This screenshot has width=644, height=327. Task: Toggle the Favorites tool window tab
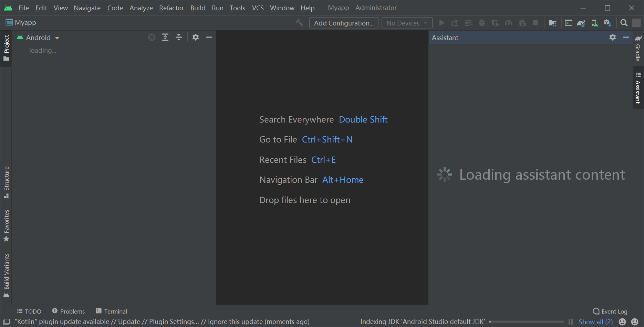tap(6, 225)
